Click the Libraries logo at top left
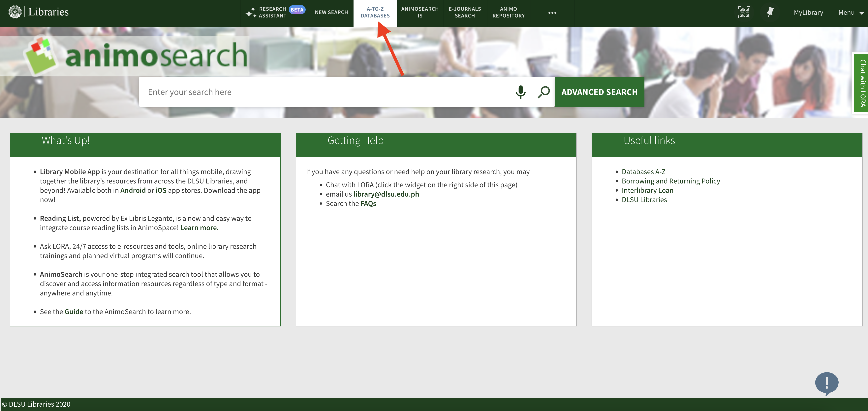Screen dimensions: 868x411 38,12
